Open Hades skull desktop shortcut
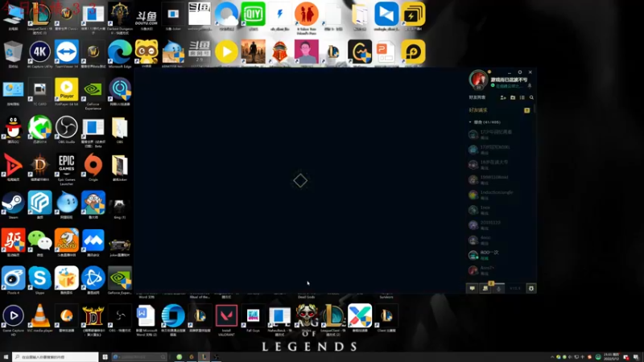This screenshot has width=644, height=362. click(x=307, y=316)
